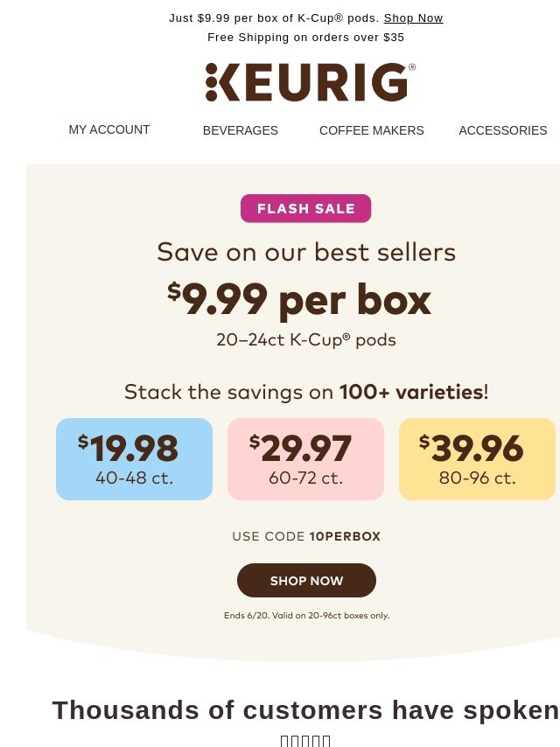Click the 20–24ct K-Cup pods subtitle

[306, 339]
